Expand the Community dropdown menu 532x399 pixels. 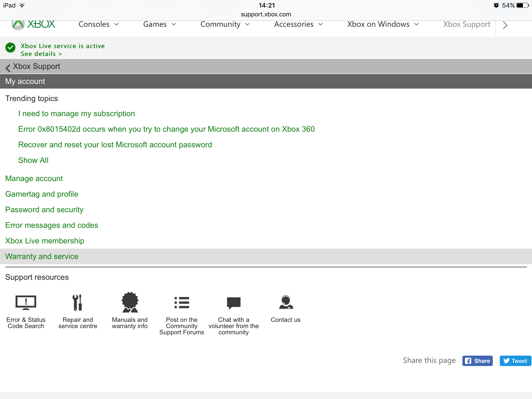[x=225, y=24]
